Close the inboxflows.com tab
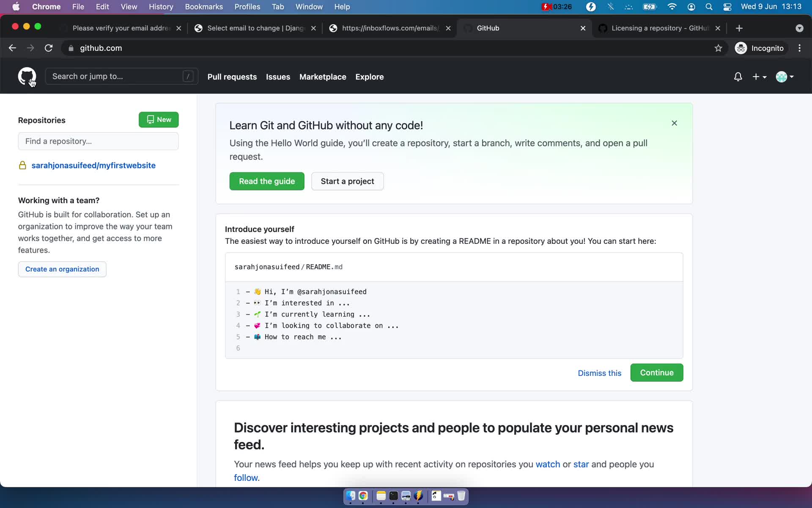The image size is (812, 508). pyautogui.click(x=448, y=28)
